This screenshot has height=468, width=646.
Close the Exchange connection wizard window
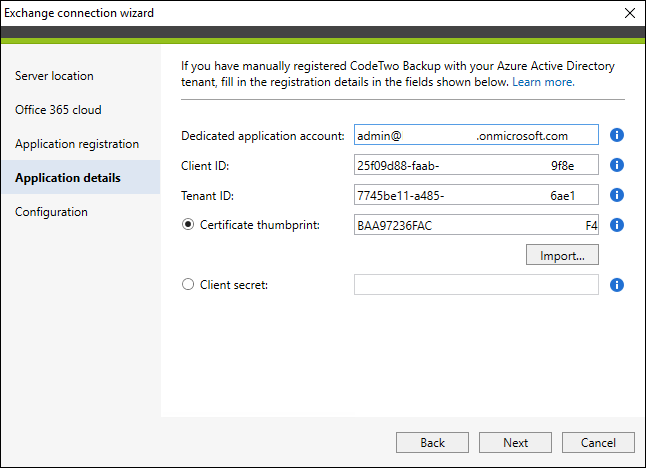point(630,13)
